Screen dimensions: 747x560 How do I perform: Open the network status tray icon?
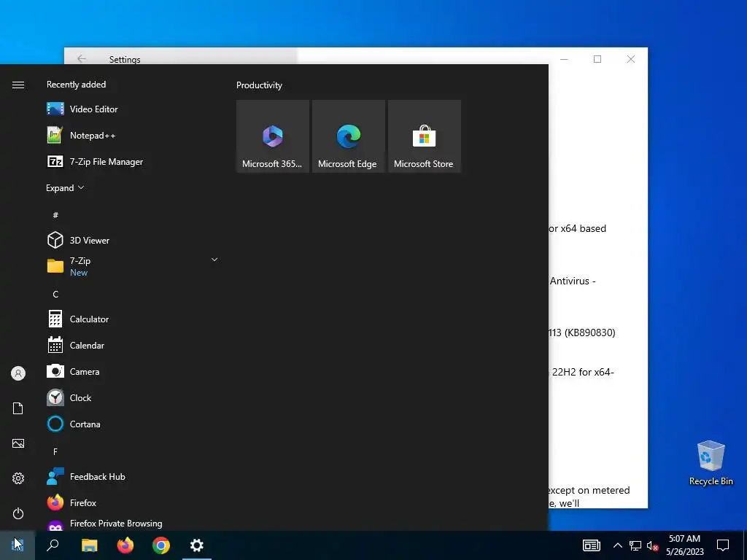point(635,545)
